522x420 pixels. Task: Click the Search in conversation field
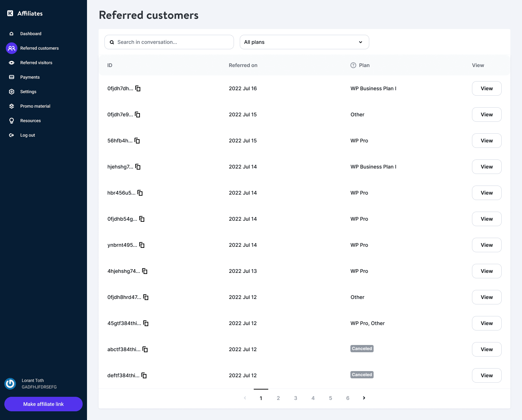169,42
